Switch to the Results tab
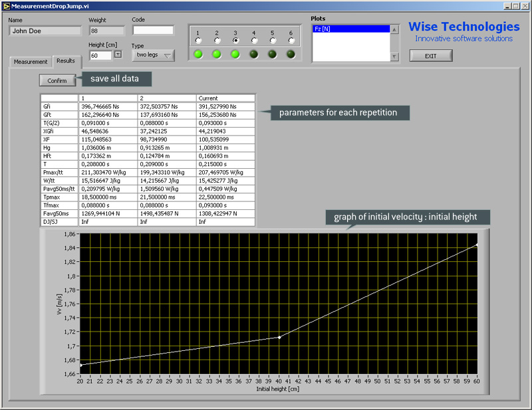 (x=66, y=61)
